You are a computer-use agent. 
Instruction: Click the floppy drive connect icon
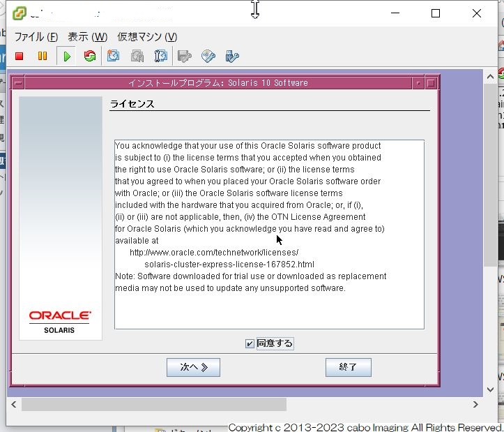(185, 57)
